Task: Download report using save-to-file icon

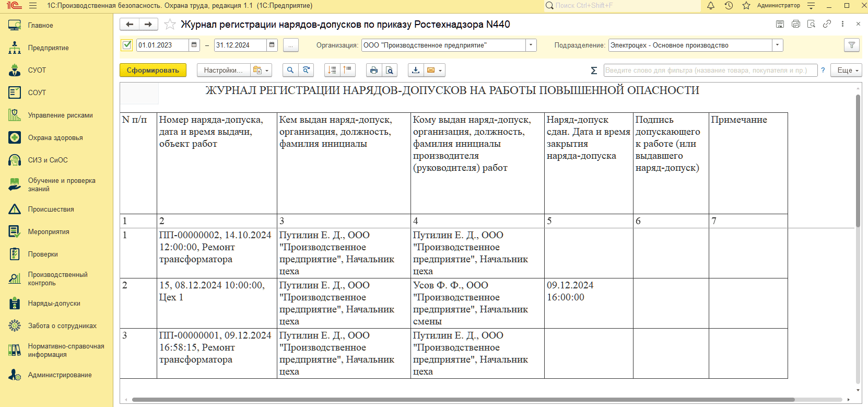Action: click(416, 70)
